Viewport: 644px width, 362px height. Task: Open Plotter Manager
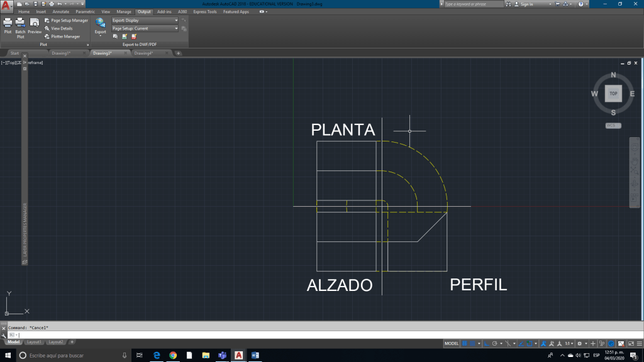[65, 36]
